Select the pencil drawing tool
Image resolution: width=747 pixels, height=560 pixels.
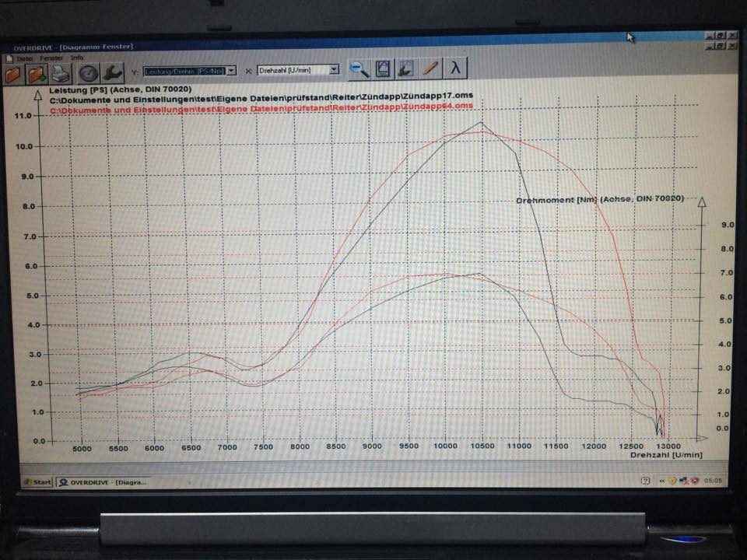click(x=430, y=68)
